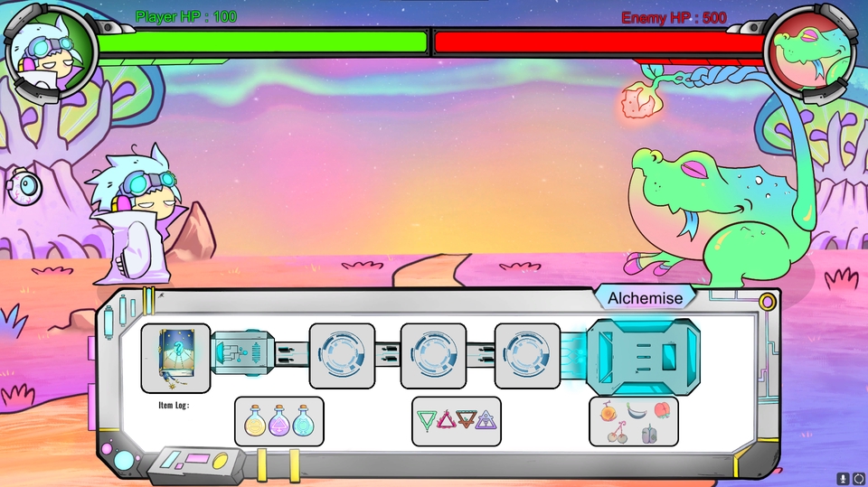The width and height of the screenshot is (868, 487).
Task: Pick the yellow potion flask
Action: click(255, 421)
